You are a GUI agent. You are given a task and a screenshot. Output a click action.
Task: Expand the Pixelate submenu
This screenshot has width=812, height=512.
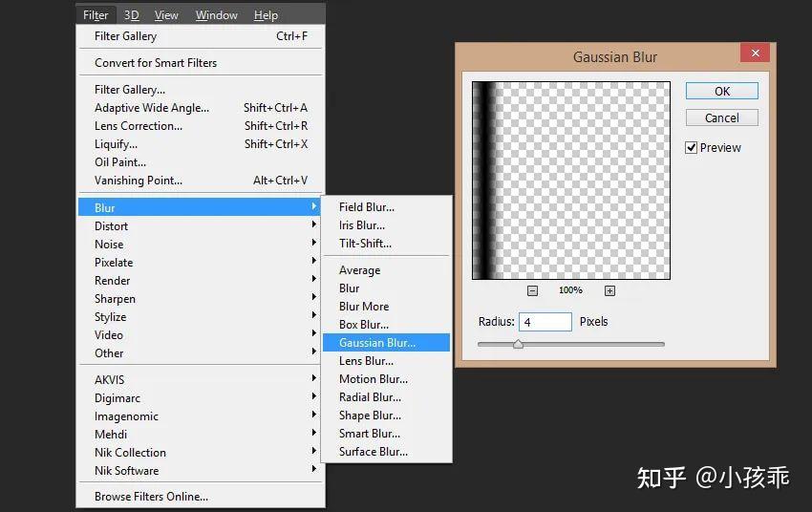(201, 262)
